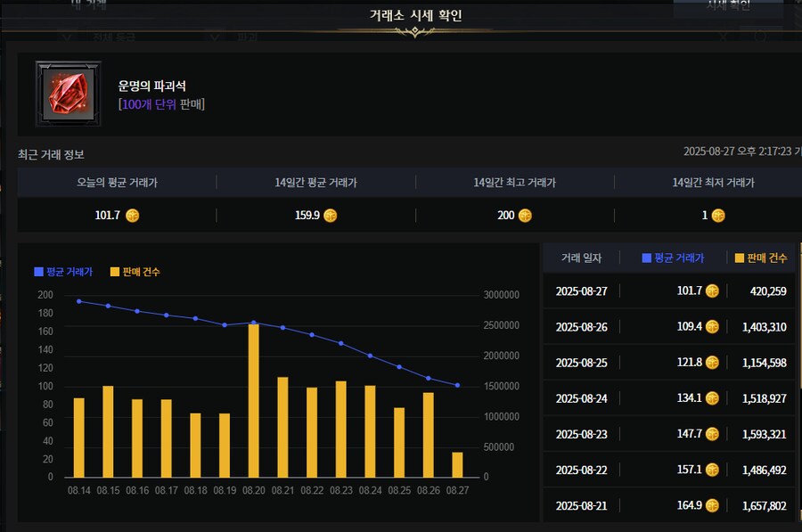Select the yellow sales bar for 08.18

pyautogui.click(x=195, y=445)
